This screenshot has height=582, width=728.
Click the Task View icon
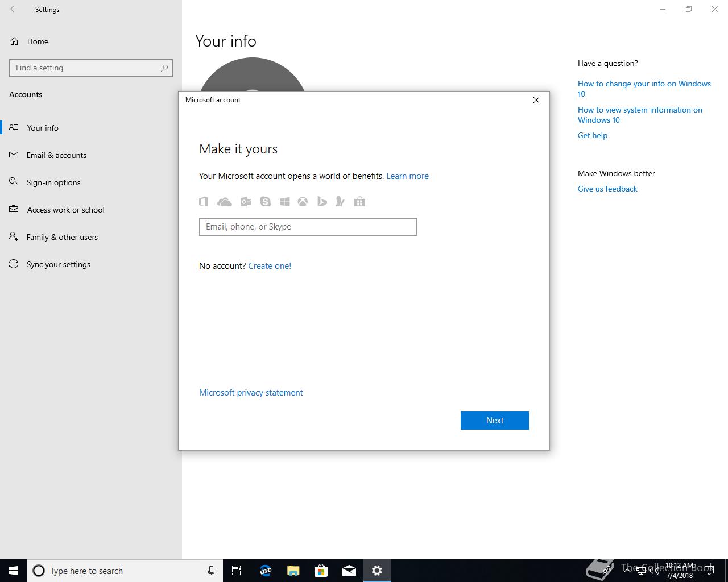pyautogui.click(x=237, y=571)
